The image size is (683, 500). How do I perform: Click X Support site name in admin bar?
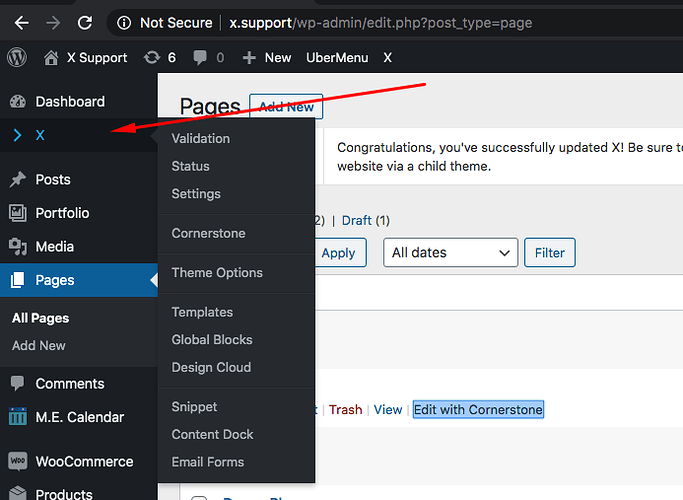pos(97,57)
